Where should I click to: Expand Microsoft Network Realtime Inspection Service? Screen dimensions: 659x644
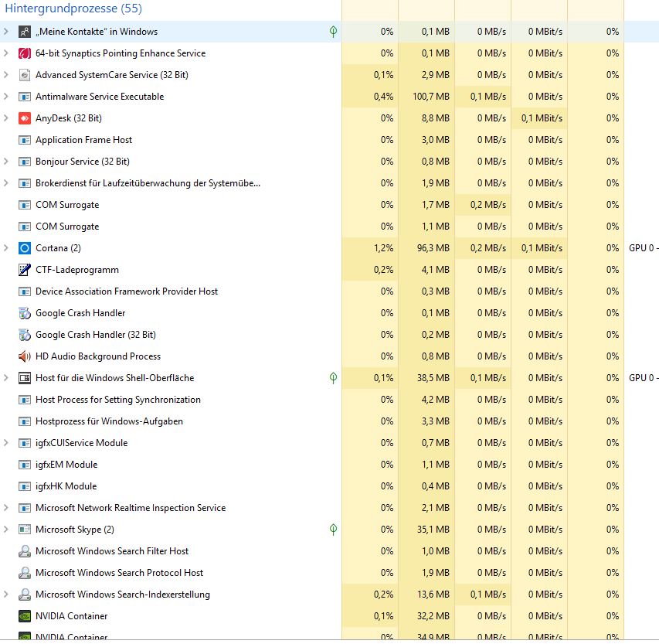[x=6, y=508]
